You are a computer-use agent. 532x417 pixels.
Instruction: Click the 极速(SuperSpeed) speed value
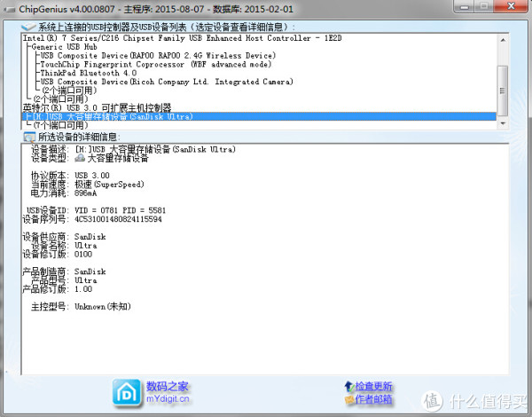[109, 184]
